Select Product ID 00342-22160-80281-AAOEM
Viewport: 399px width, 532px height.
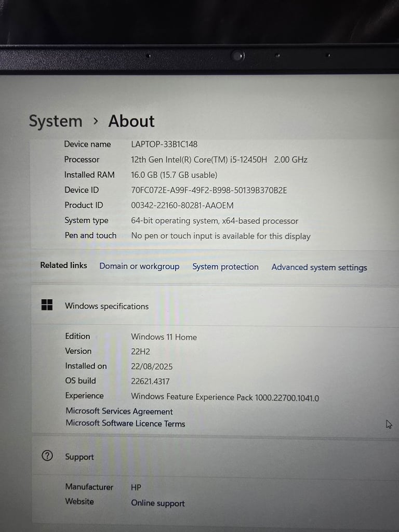[182, 205]
